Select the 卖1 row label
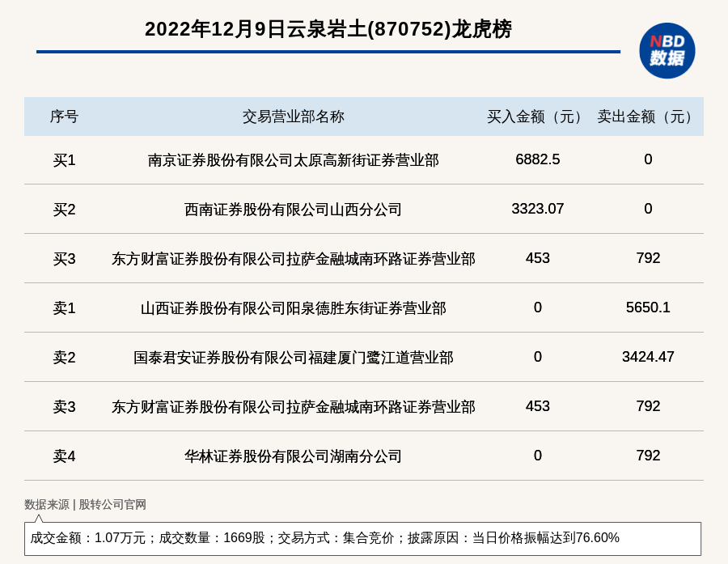 (64, 308)
